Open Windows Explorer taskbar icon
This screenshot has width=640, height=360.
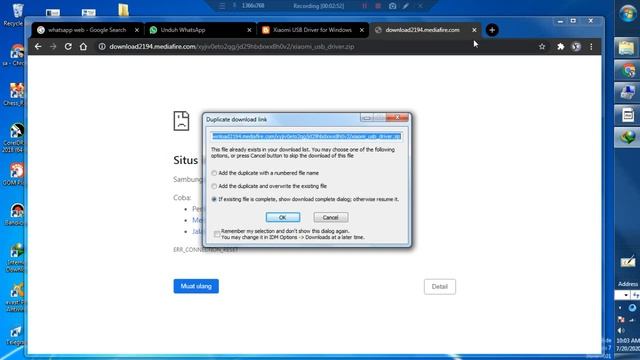tap(627, 48)
